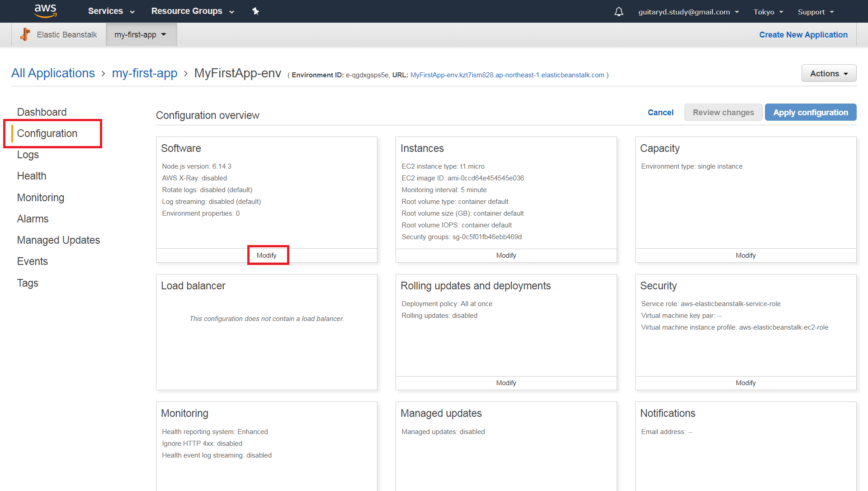Click the Node.js version: 6.14.3 text
The height and width of the screenshot is (491, 868).
[197, 166]
